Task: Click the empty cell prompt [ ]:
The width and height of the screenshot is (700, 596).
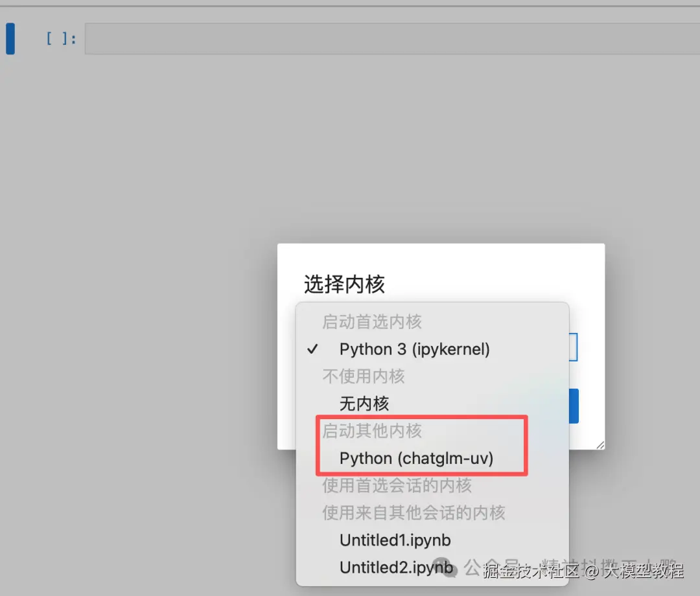Action: 61,39
